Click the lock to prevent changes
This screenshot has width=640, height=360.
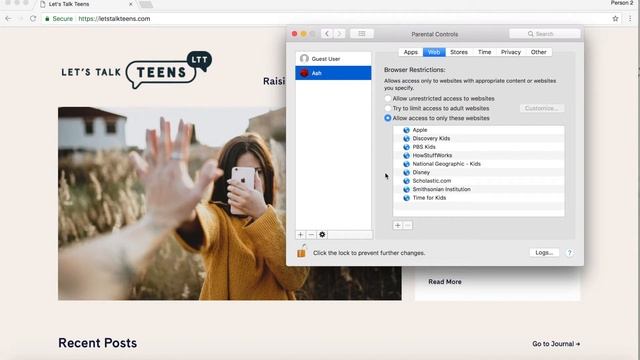pos(302,251)
